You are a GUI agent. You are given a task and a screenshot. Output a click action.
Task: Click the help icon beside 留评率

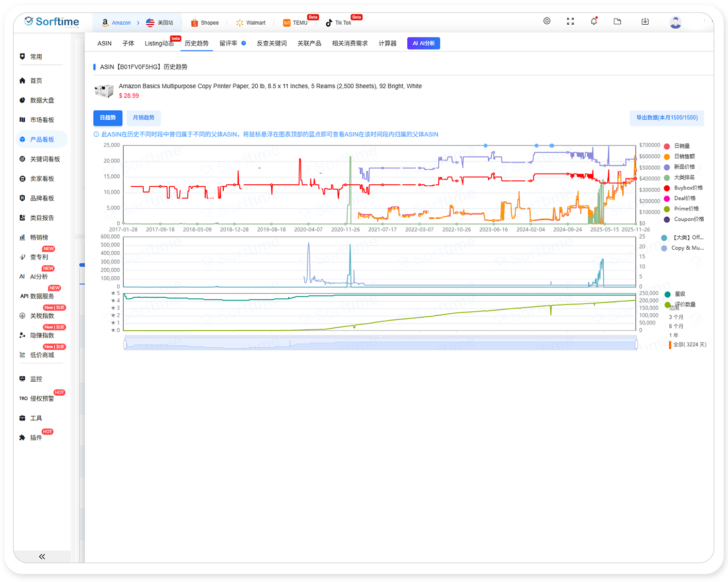[x=244, y=43]
